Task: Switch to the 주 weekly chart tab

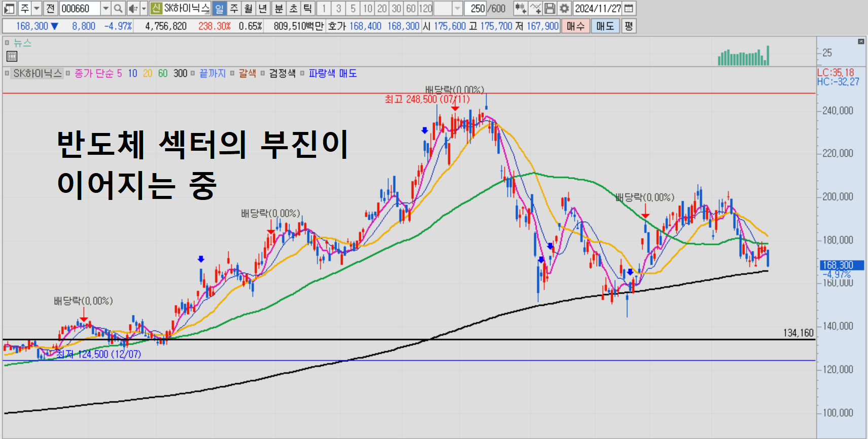Action: point(234,8)
